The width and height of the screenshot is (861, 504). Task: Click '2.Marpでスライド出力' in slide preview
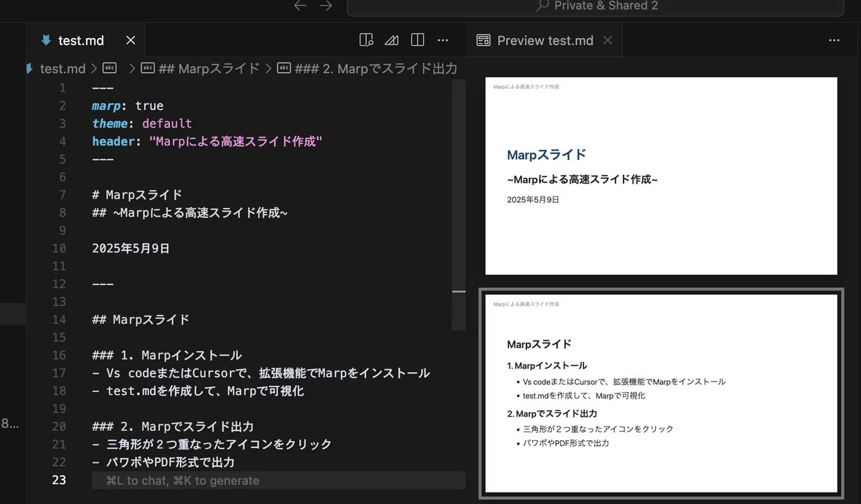coord(552,414)
